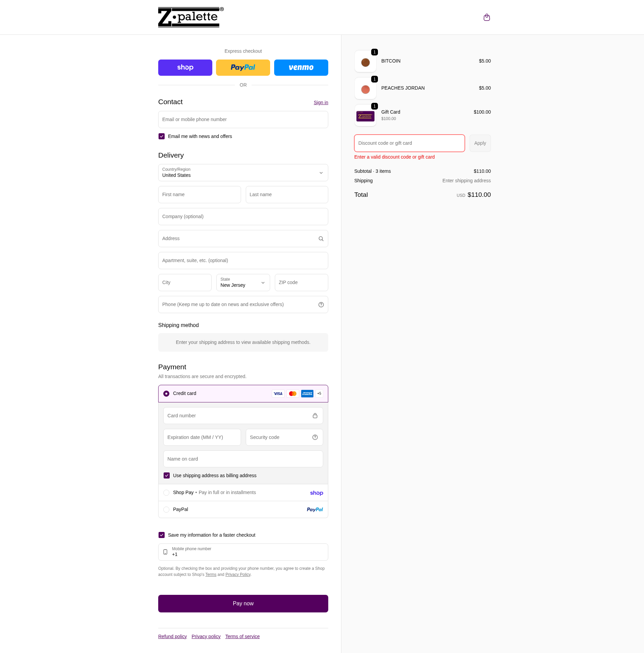Image resolution: width=644 pixels, height=653 pixels.
Task: Open the Country/Region dropdown
Action: (243, 172)
